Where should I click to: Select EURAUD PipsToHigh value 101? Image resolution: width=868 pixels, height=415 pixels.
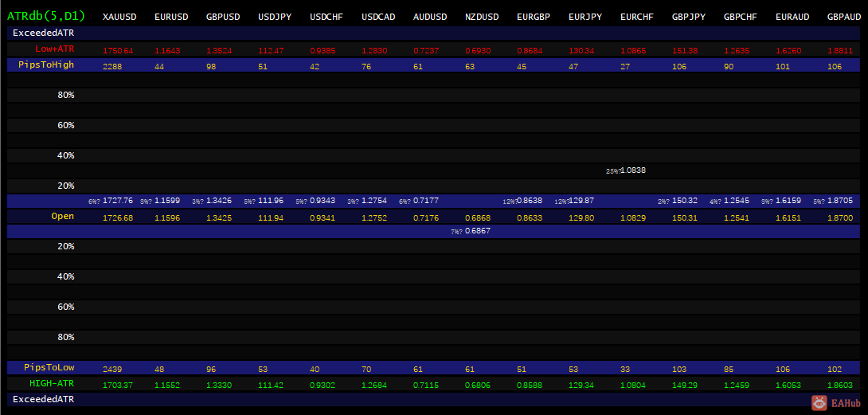[x=783, y=66]
